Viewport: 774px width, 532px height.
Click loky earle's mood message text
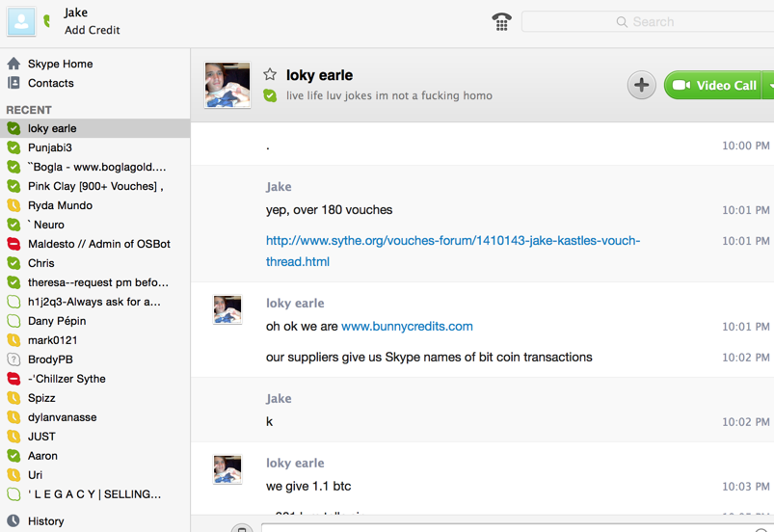click(x=389, y=95)
